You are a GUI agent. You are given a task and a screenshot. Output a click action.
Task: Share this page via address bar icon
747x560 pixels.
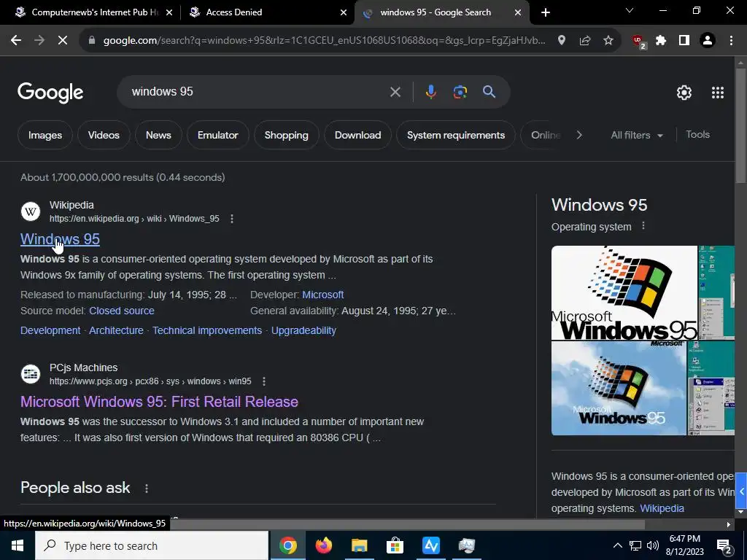coord(585,41)
